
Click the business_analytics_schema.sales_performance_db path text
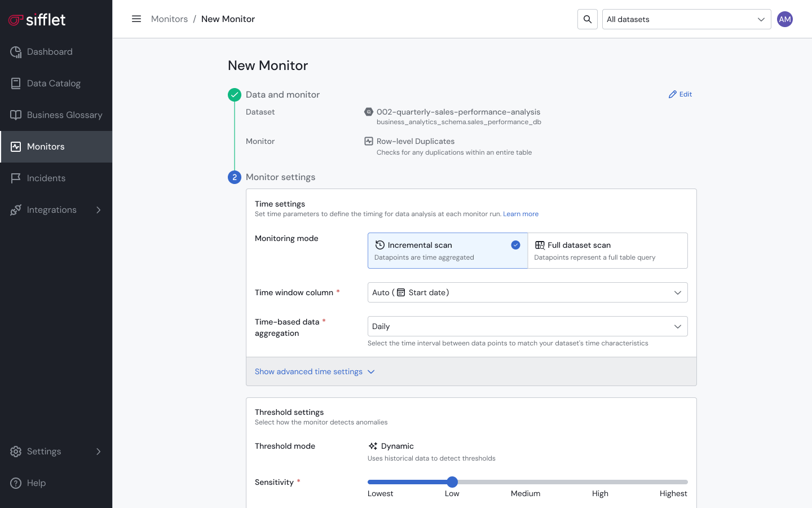459,122
